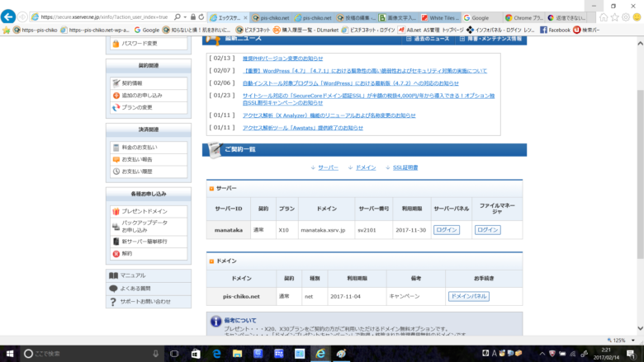
Task: Click the magnifier search icon in address bar
Action: point(177,17)
